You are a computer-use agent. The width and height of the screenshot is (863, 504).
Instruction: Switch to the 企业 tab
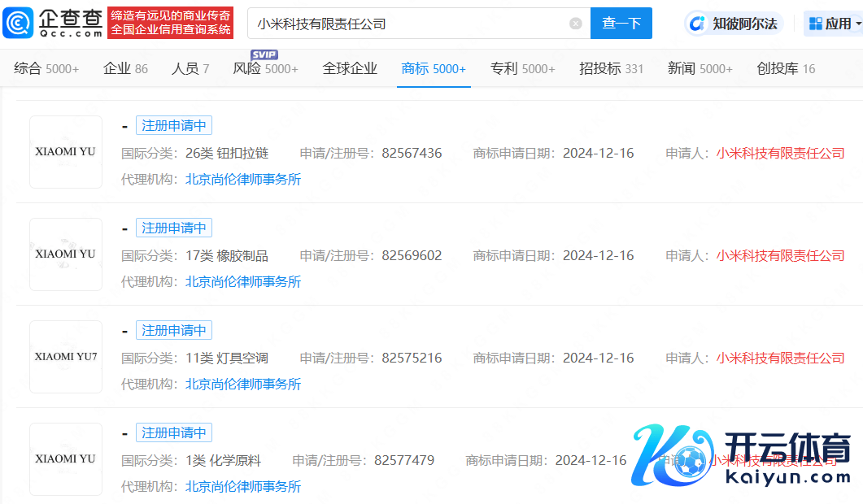point(125,69)
